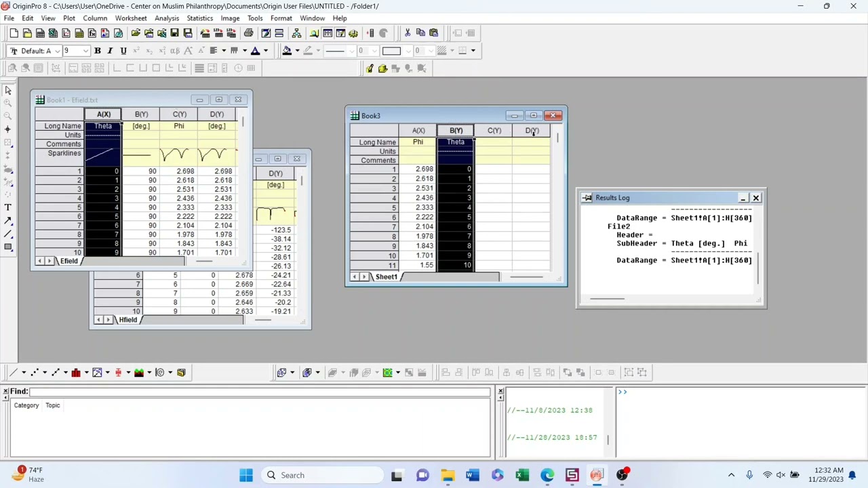This screenshot has height=488, width=868.
Task: Select the Rectangle tool
Action: point(8,247)
